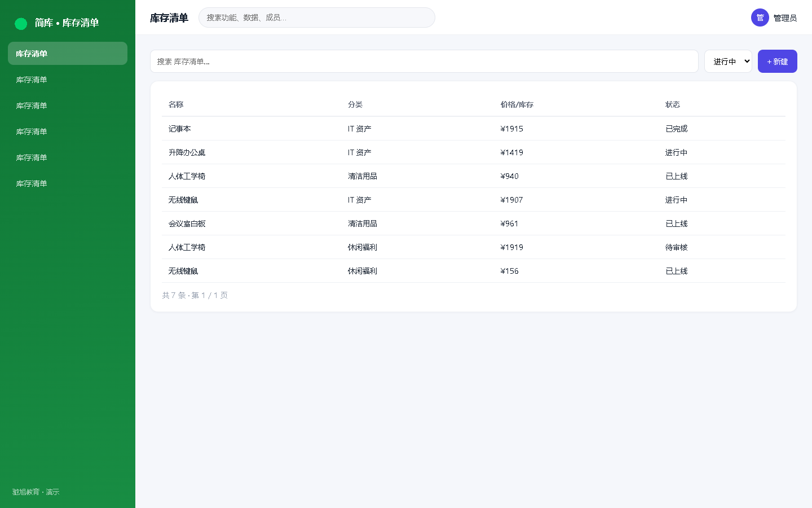The image size is (812, 508).
Task: Focus the 搜索 库存清单 input field
Action: [x=424, y=62]
